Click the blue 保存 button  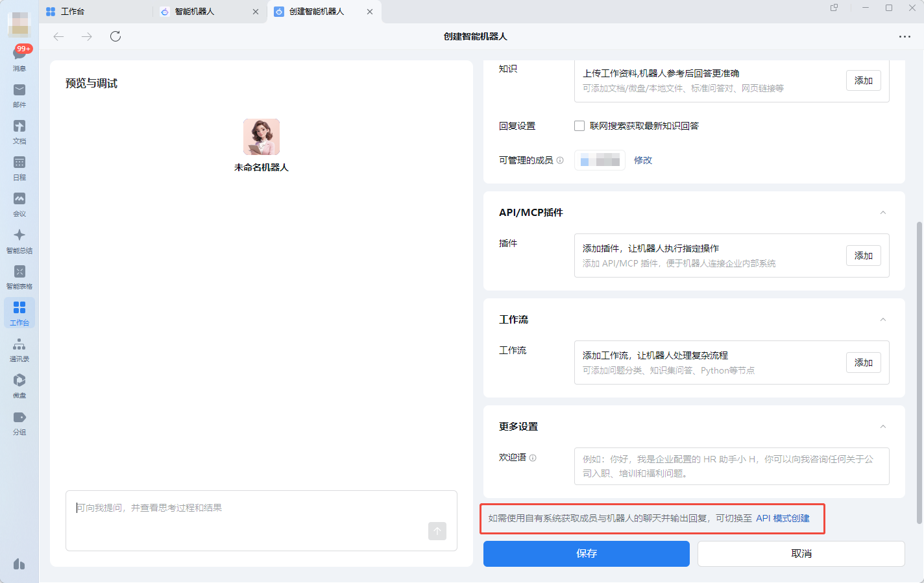586,554
